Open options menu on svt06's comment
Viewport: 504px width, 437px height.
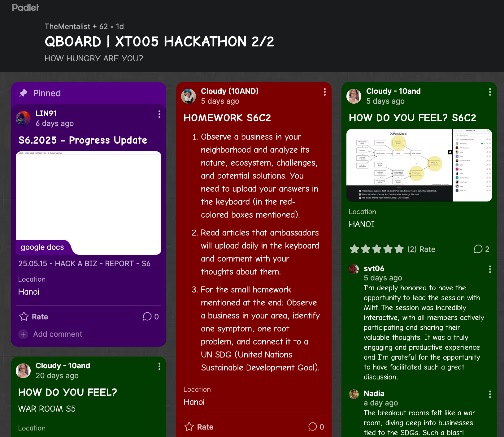[490, 270]
